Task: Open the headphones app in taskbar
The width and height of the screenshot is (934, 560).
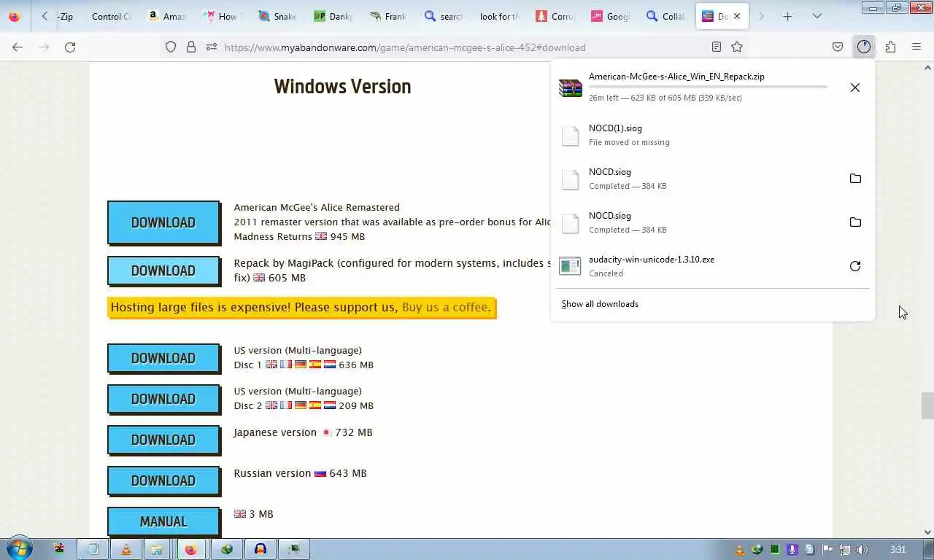Action: coord(260,549)
